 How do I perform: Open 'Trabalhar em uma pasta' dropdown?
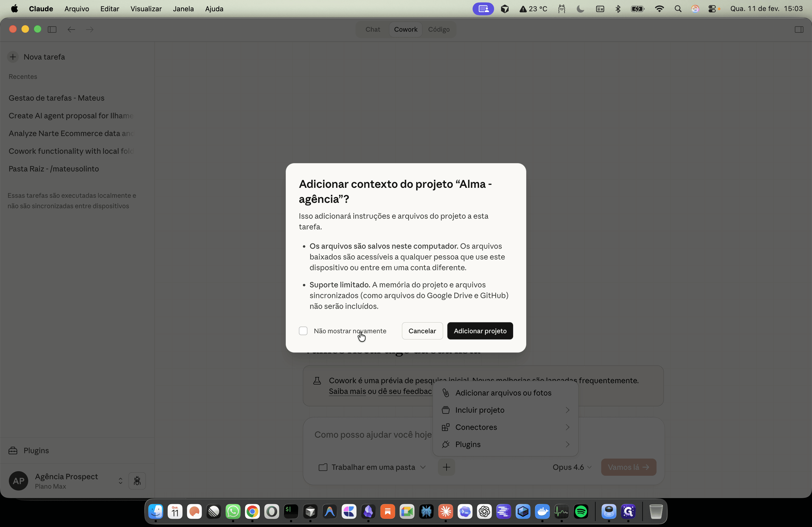pos(372,467)
